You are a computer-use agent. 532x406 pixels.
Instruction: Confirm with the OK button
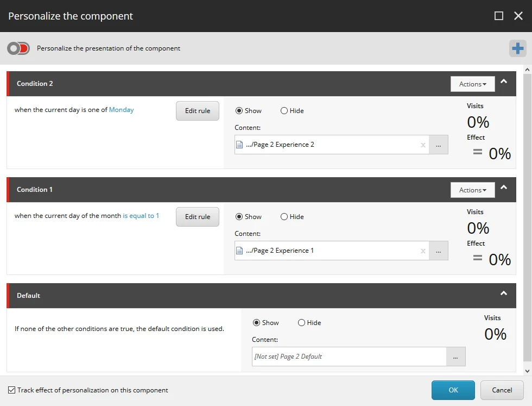coord(453,390)
